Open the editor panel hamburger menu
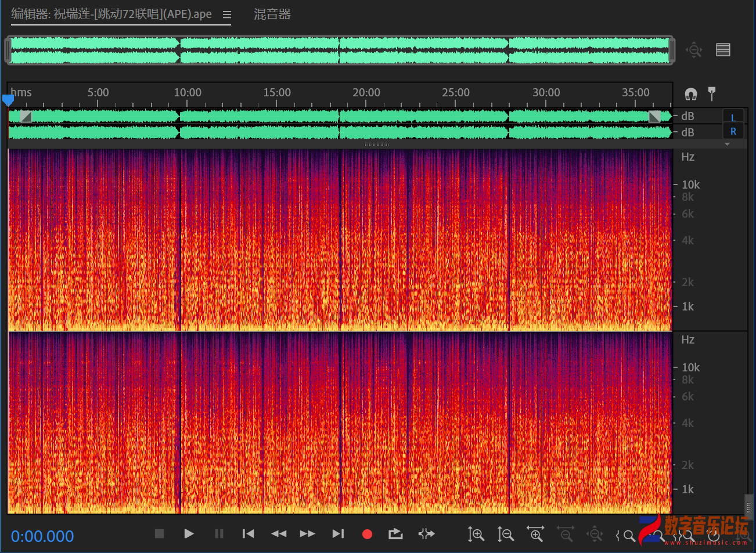The width and height of the screenshot is (756, 553). pyautogui.click(x=227, y=15)
